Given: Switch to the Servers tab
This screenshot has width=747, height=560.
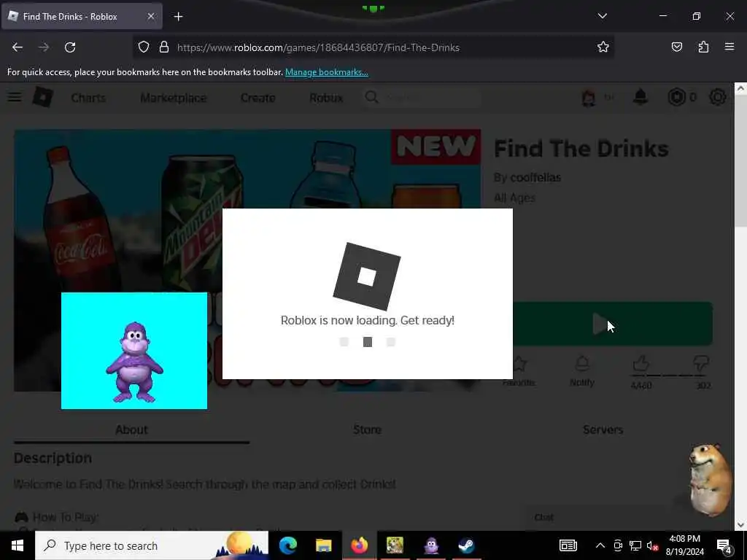Looking at the screenshot, I should click(603, 430).
